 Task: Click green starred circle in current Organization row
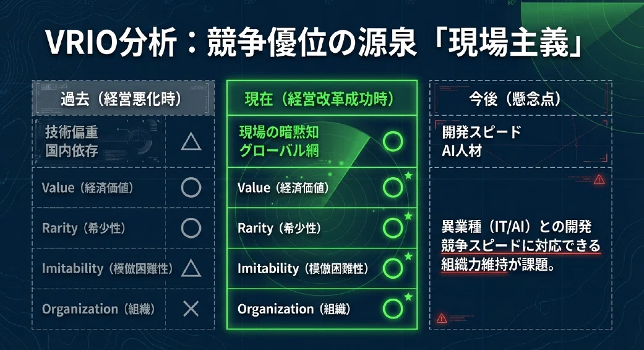pos(393,308)
